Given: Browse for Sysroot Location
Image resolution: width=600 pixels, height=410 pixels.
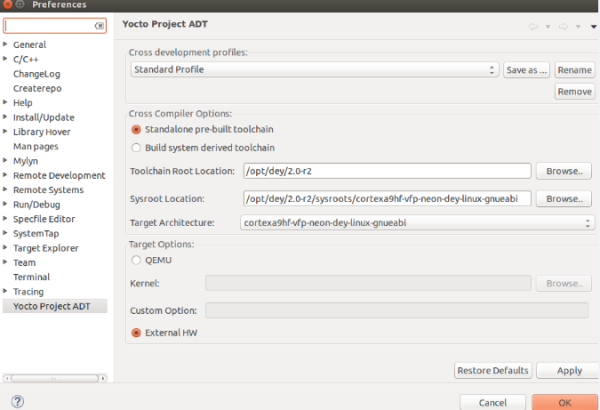Looking at the screenshot, I should pyautogui.click(x=564, y=199).
